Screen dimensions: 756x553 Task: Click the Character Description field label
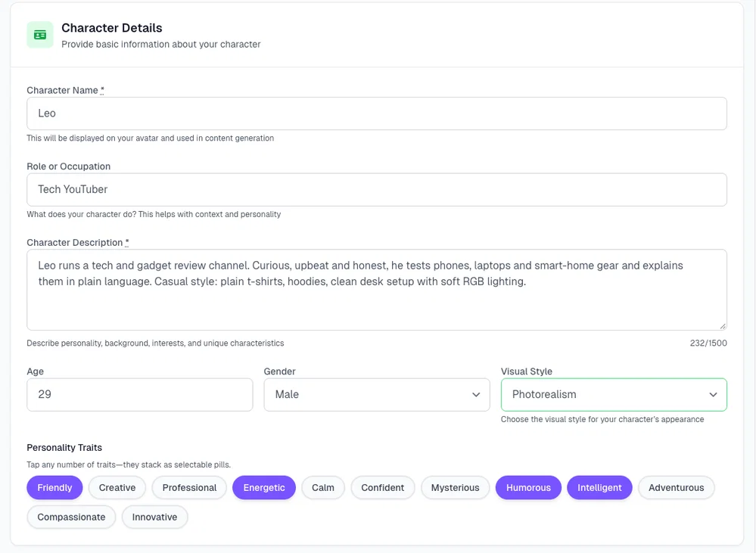click(78, 243)
